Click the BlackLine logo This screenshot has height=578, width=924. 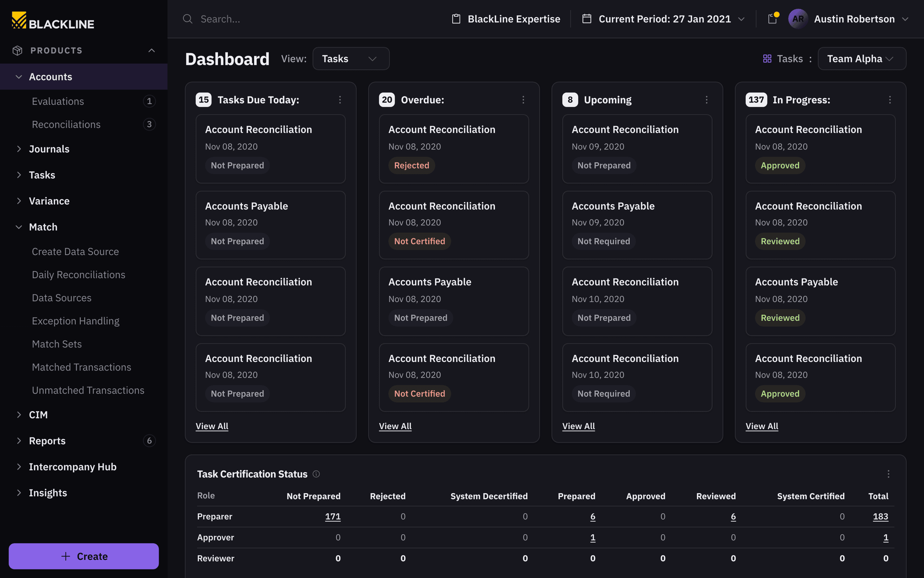pyautogui.click(x=53, y=21)
